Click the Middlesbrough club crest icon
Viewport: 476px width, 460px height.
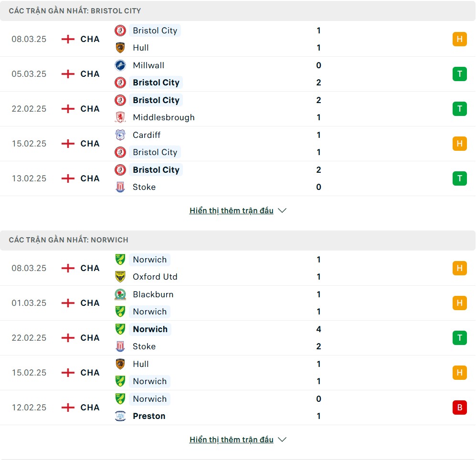120,117
